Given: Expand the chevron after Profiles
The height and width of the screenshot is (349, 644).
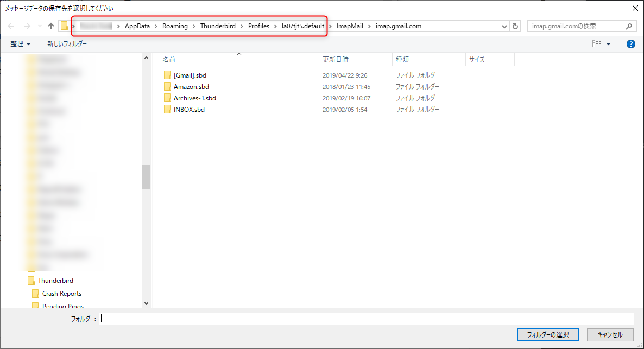Looking at the screenshot, I should [276, 26].
